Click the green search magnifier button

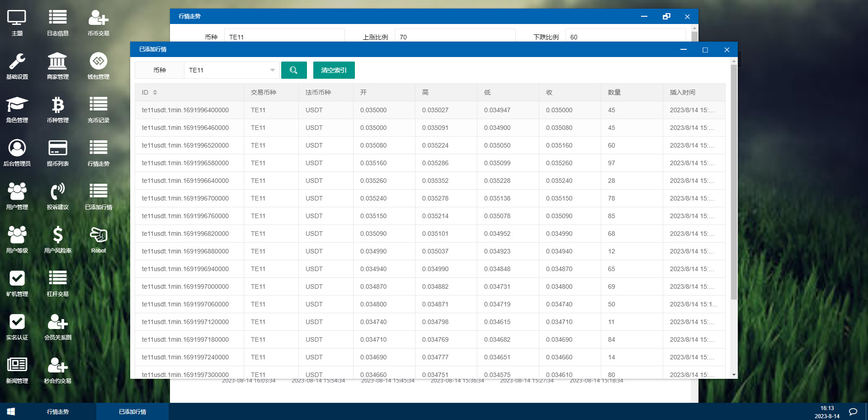tap(294, 70)
